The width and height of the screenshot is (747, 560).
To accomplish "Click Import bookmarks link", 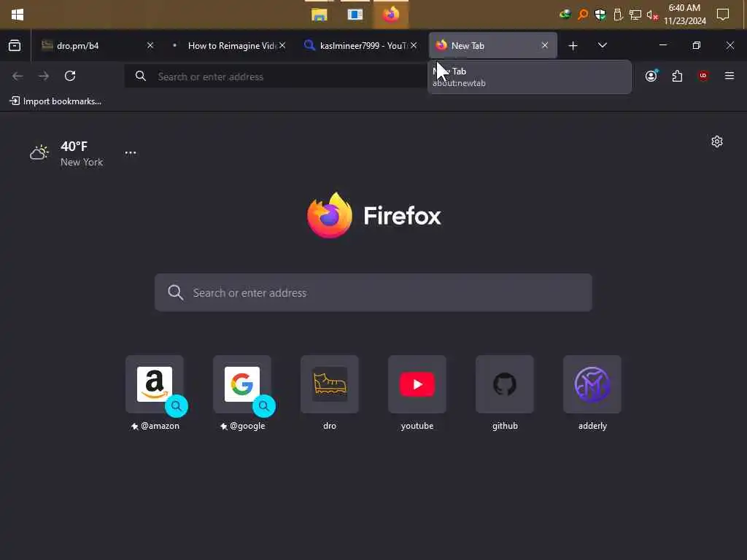I will click(55, 101).
